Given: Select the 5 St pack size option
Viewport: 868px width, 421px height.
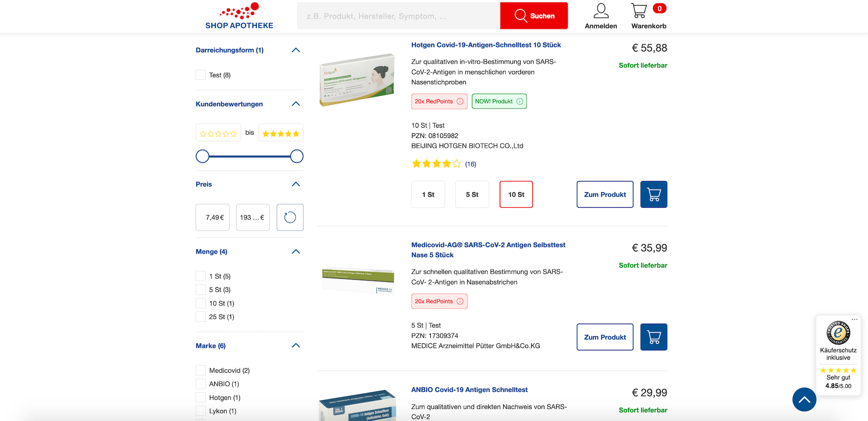Looking at the screenshot, I should (x=472, y=195).
